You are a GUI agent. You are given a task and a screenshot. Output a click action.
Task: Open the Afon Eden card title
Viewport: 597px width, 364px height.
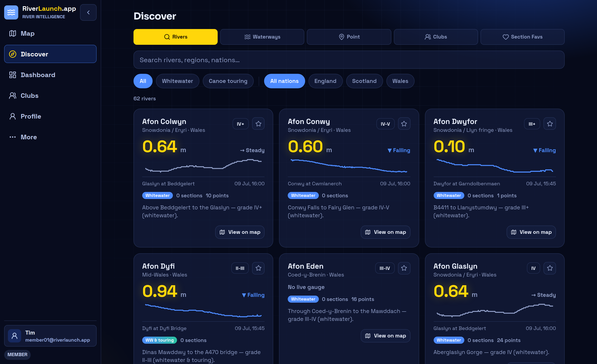306,266
